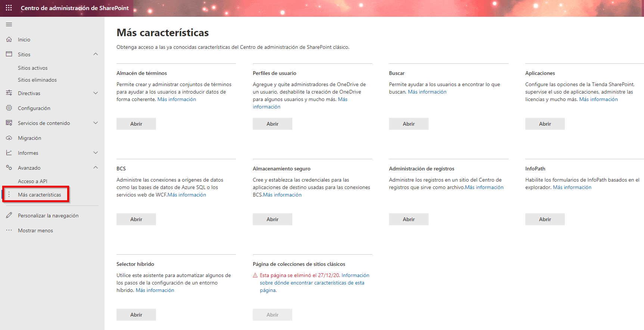
Task: Click the Directivas sliders icon
Action: tap(9, 93)
